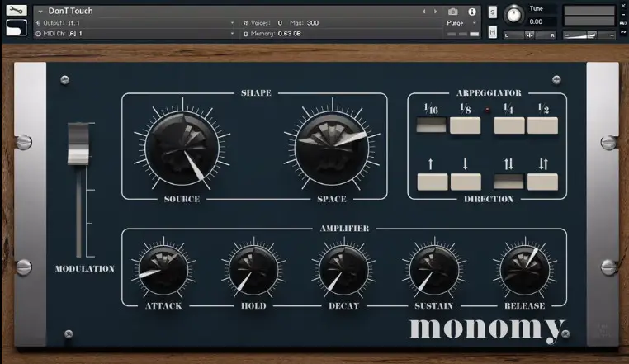Select the up-down arrow direction button
The height and width of the screenshot is (364, 629).
508,181
